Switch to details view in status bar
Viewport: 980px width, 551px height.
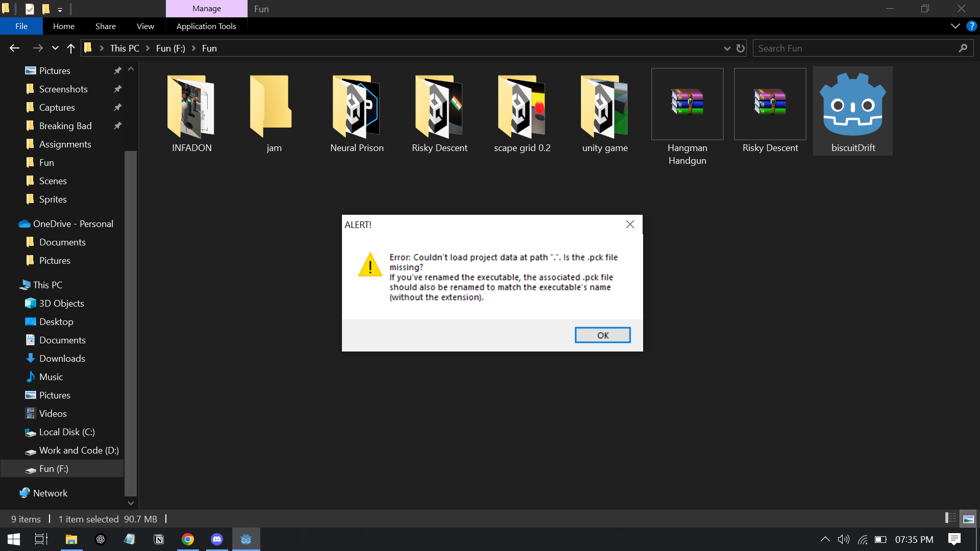tap(950, 519)
